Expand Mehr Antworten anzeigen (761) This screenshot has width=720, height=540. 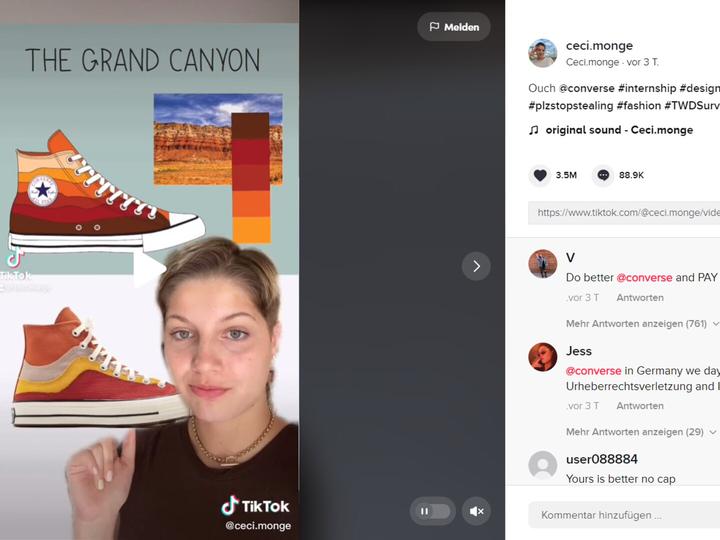coord(642,324)
